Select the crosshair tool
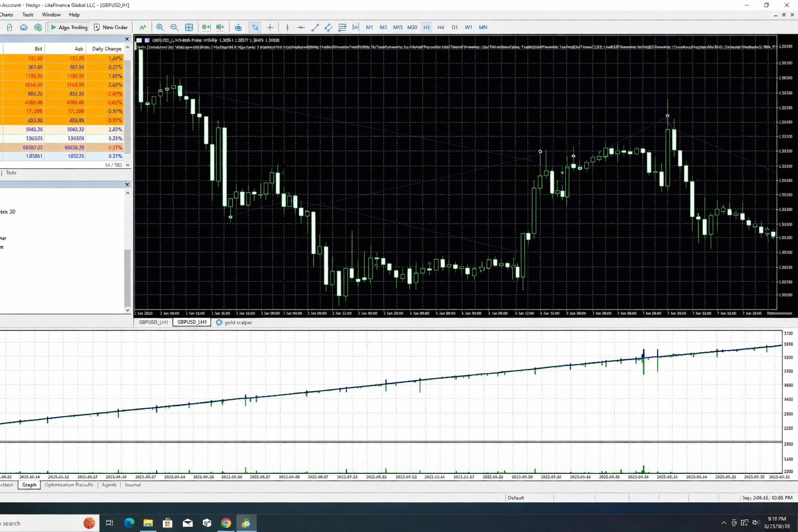The image size is (798, 532). click(270, 27)
